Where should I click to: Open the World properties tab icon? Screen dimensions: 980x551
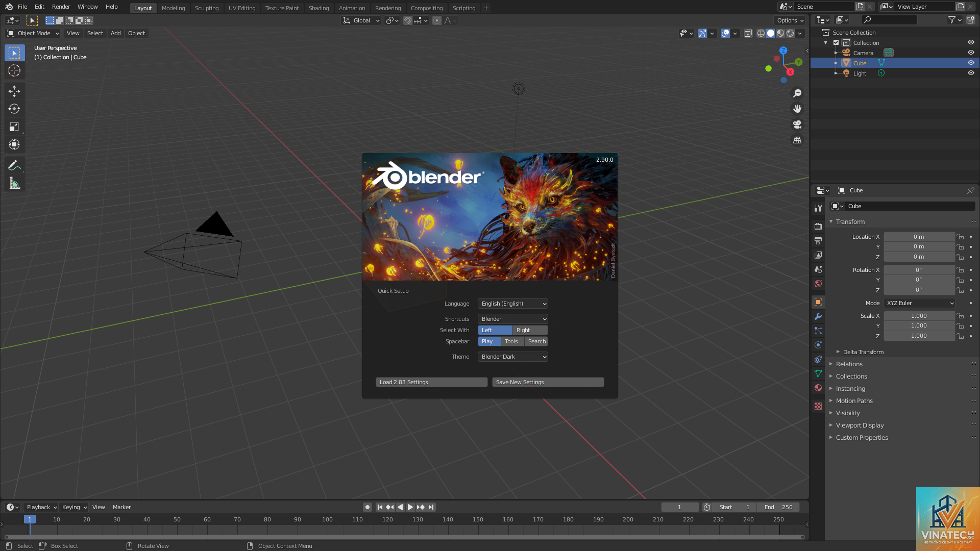click(818, 283)
